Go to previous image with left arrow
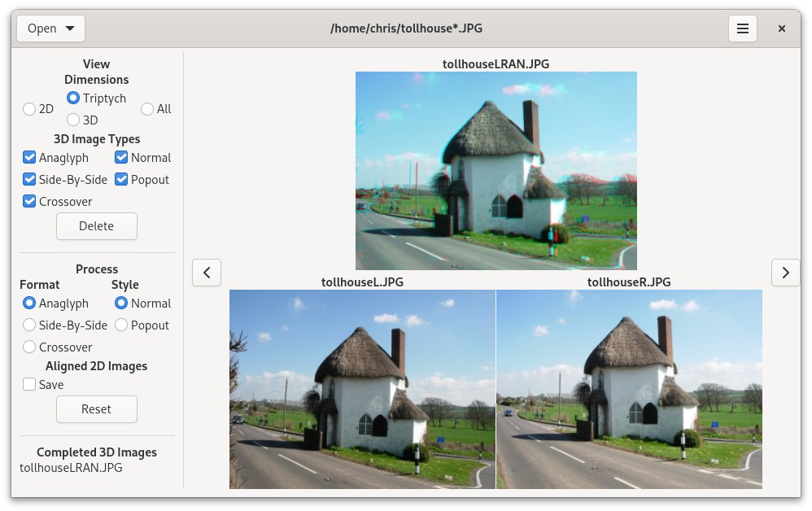The image size is (812, 511). tap(207, 273)
